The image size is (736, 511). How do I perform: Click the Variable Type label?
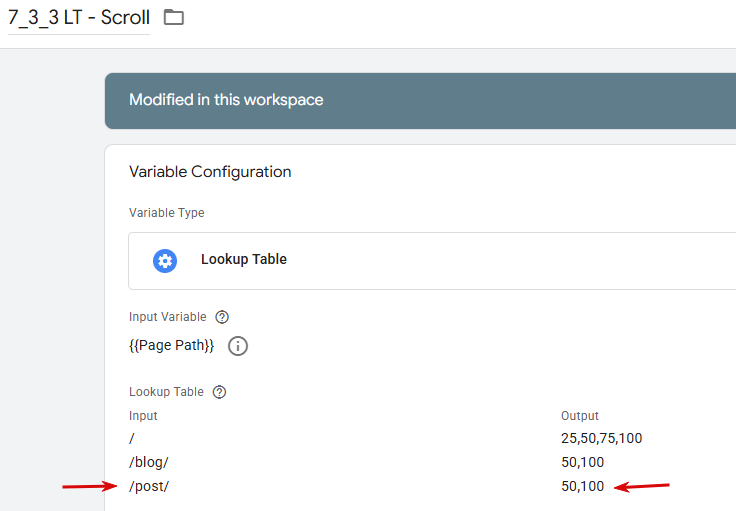pyautogui.click(x=166, y=213)
